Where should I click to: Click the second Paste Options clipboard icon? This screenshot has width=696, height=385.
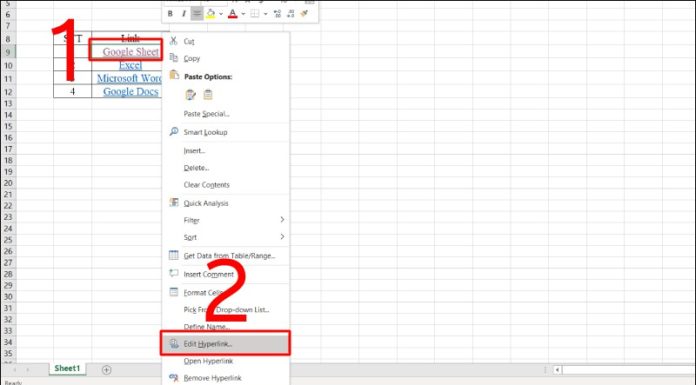(x=208, y=95)
